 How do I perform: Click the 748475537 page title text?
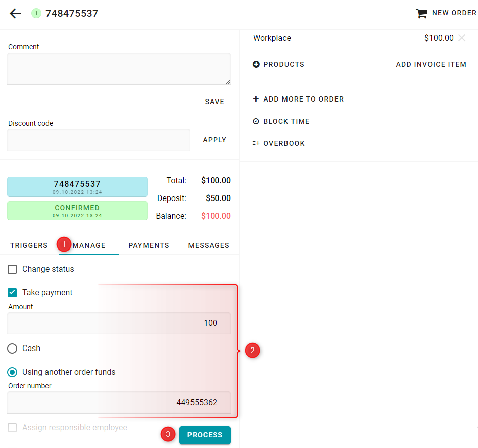click(72, 13)
